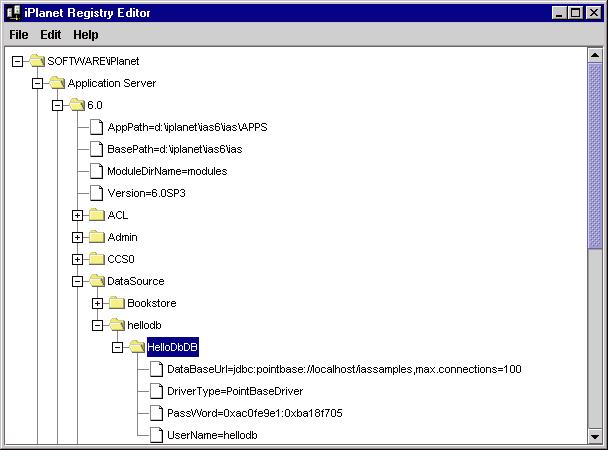Select the Version=6.0SP3 entry
The height and width of the screenshot is (450, 608).
tap(147, 193)
